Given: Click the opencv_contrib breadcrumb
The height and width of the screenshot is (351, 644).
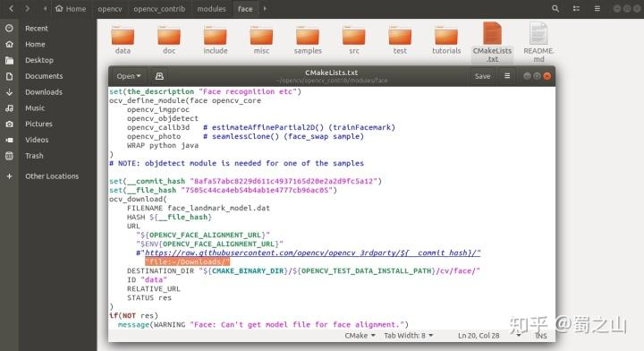Looking at the screenshot, I should [x=159, y=9].
